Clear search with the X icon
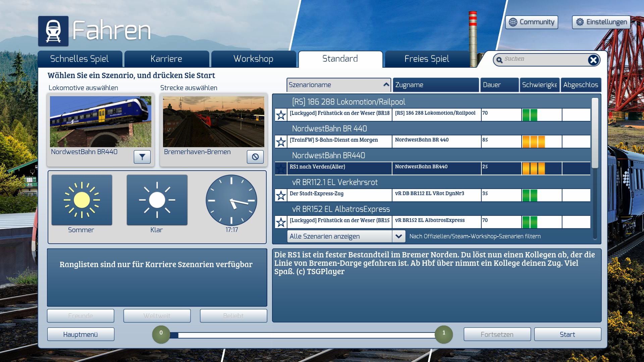Viewport: 644px width, 362px height. (593, 60)
